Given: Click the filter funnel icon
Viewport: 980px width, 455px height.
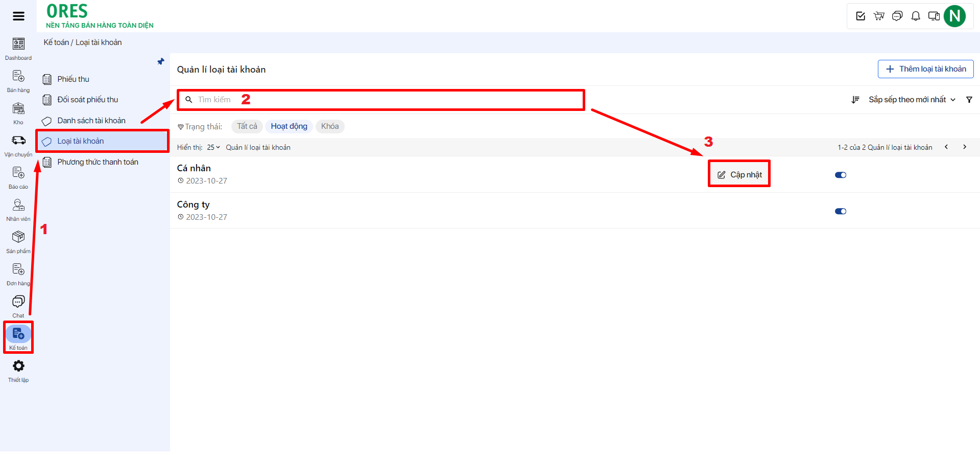Looking at the screenshot, I should (969, 100).
